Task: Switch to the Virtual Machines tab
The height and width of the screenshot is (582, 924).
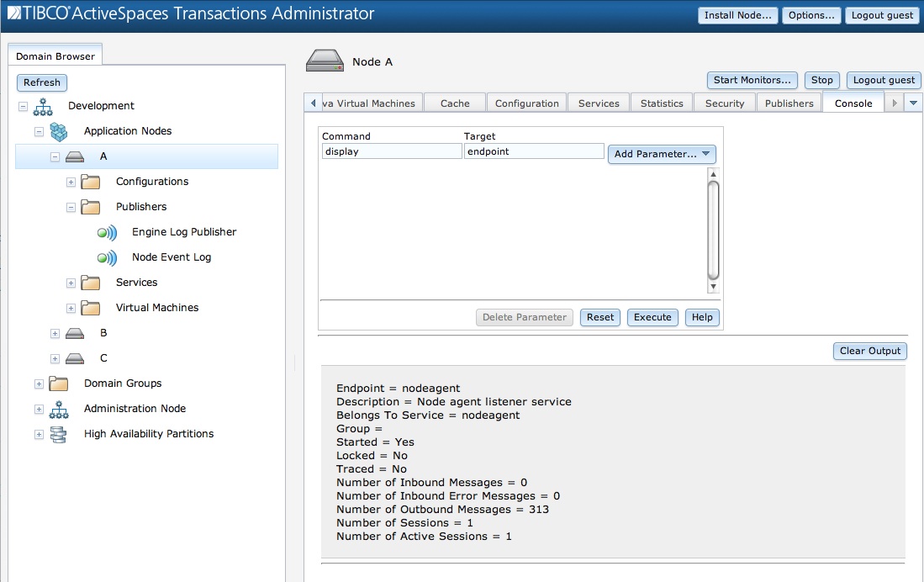Action: point(372,103)
